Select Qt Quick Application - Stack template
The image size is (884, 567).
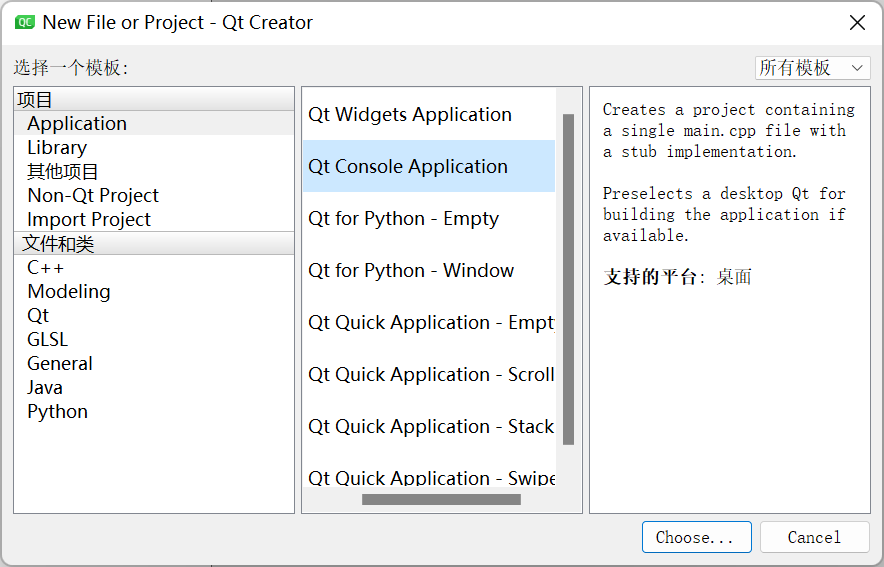[429, 426]
